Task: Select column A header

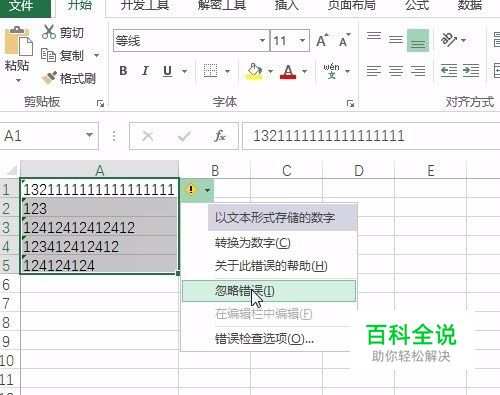Action: tap(99, 170)
